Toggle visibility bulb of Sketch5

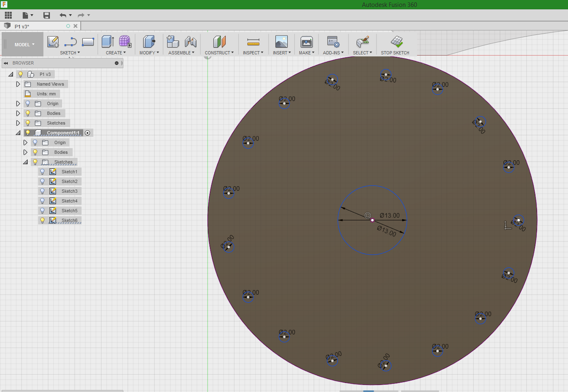42,211
